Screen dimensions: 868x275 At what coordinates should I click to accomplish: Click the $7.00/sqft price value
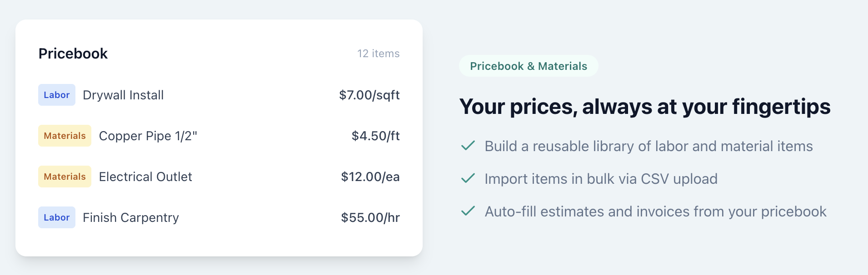point(369,95)
